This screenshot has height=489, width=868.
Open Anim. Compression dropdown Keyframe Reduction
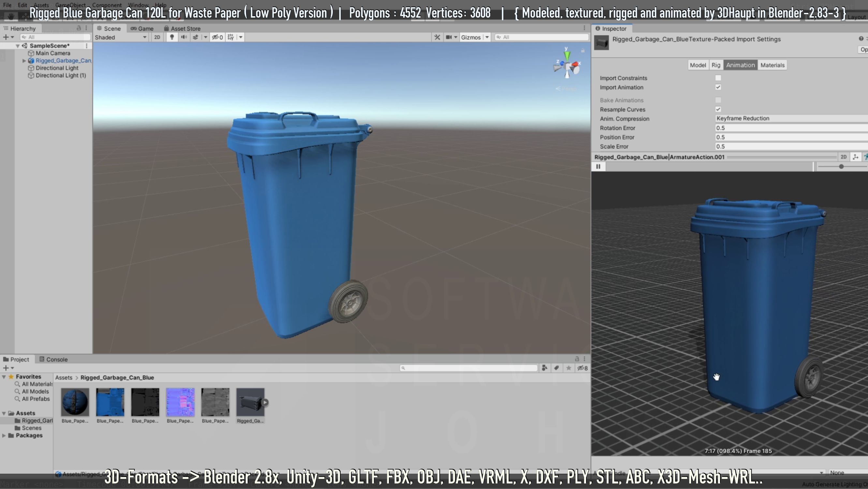click(x=791, y=118)
